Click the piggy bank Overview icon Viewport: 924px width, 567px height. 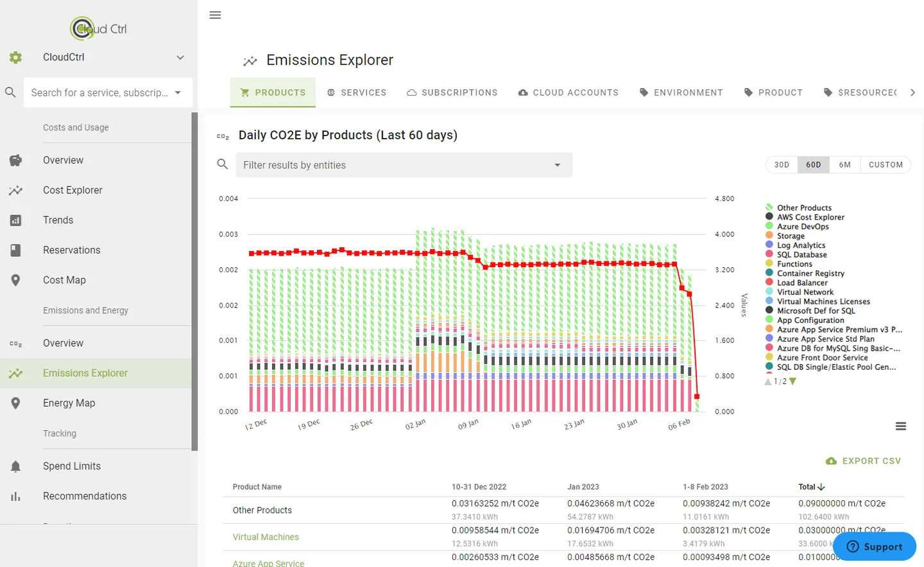point(15,161)
